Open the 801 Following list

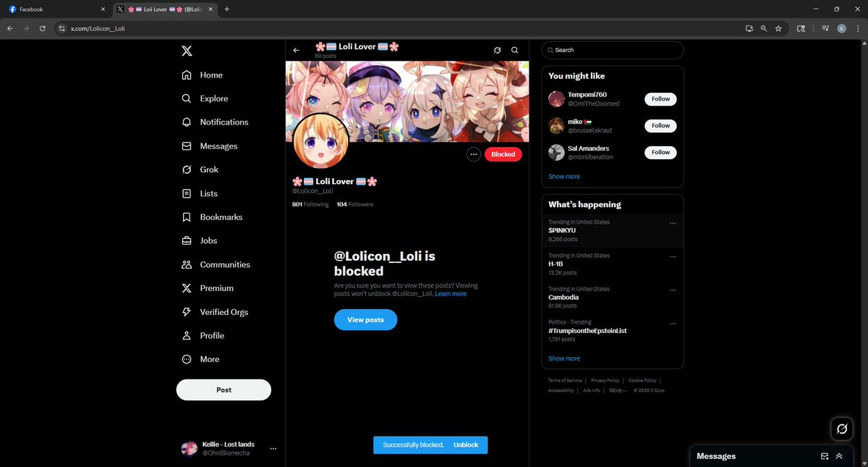[x=310, y=204]
